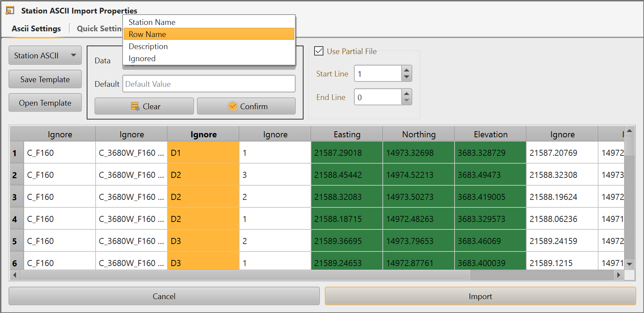Increase Start Line with up arrow

click(407, 70)
